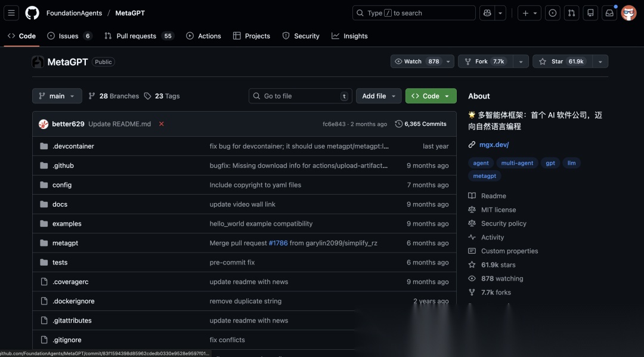Click the failed checks red X icon
Screen dimensions: 644x357
[x=162, y=124]
